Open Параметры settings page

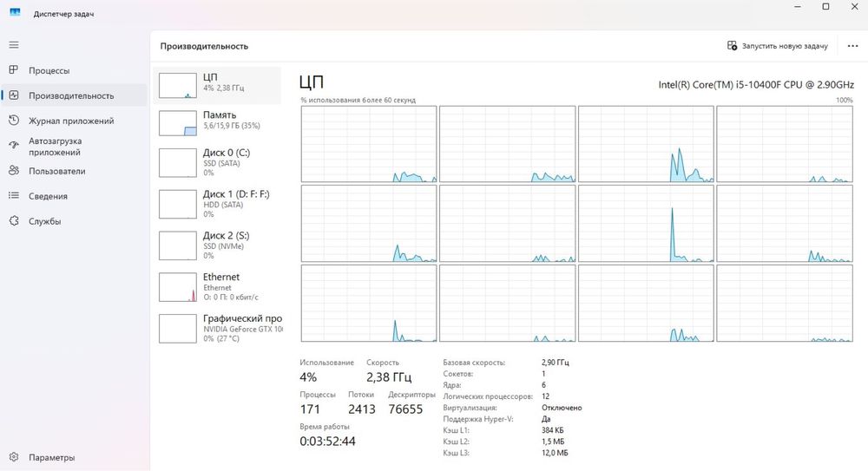[x=51, y=458]
